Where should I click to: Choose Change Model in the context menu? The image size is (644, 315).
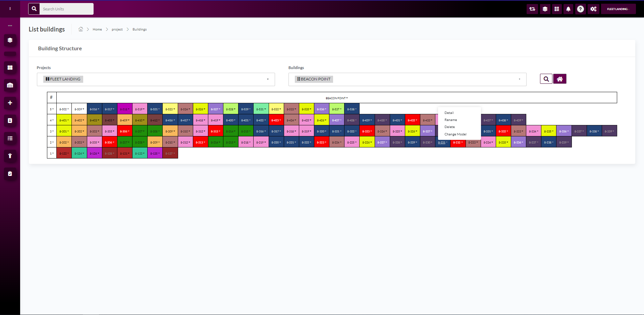[455, 134]
